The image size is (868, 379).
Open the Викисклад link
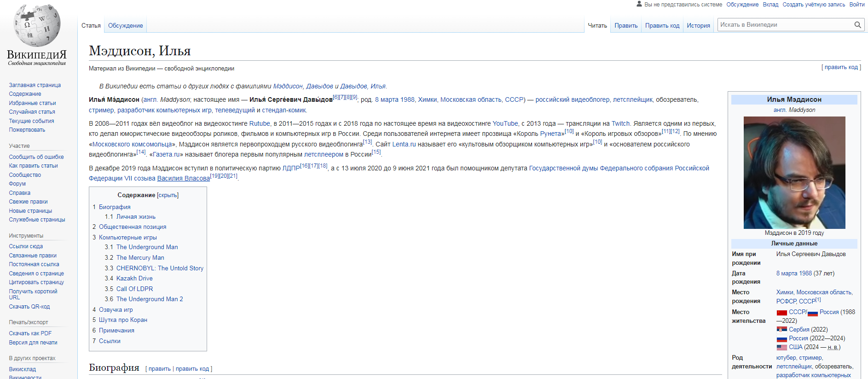click(23, 369)
